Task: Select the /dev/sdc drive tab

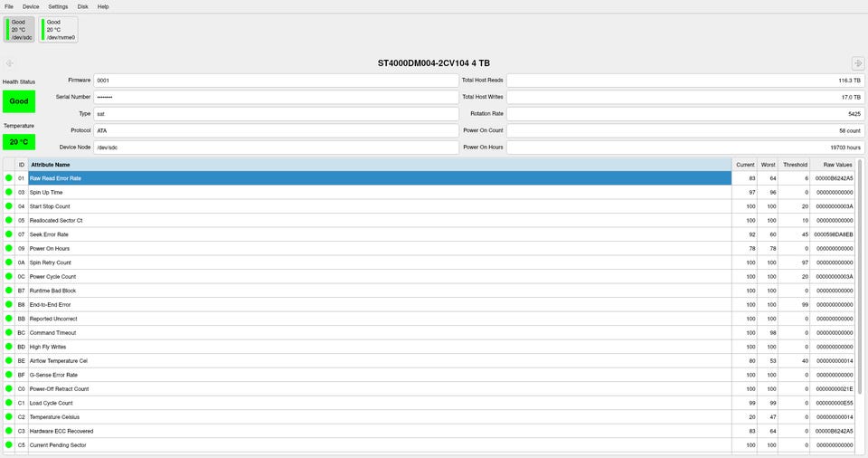Action: pos(19,29)
